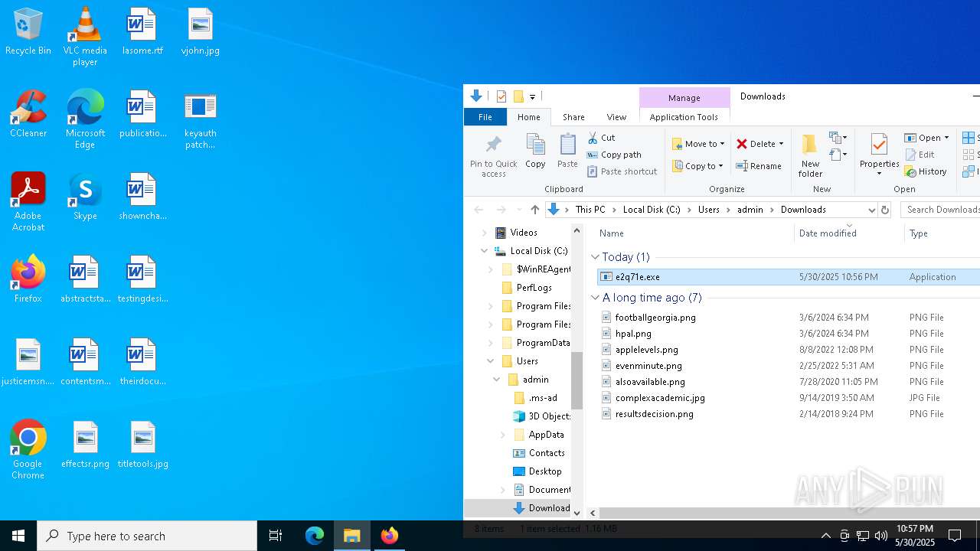Click the Delete red X icon
The width and height of the screenshot is (980, 551).
pyautogui.click(x=742, y=144)
